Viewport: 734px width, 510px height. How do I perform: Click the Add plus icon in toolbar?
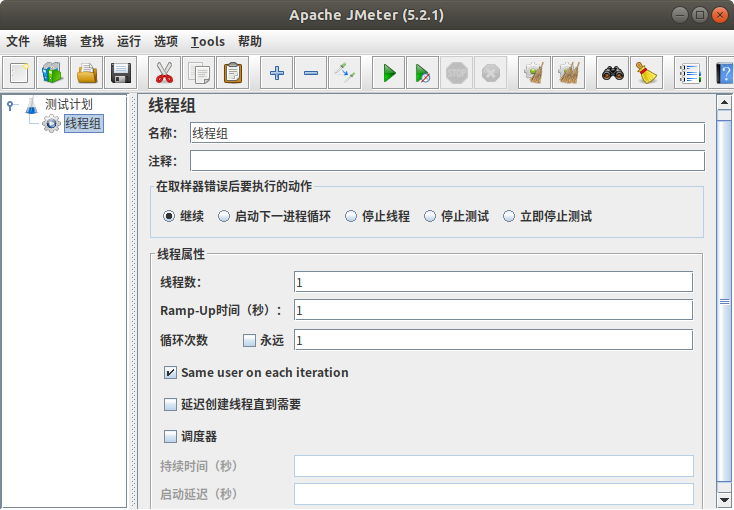pos(277,73)
